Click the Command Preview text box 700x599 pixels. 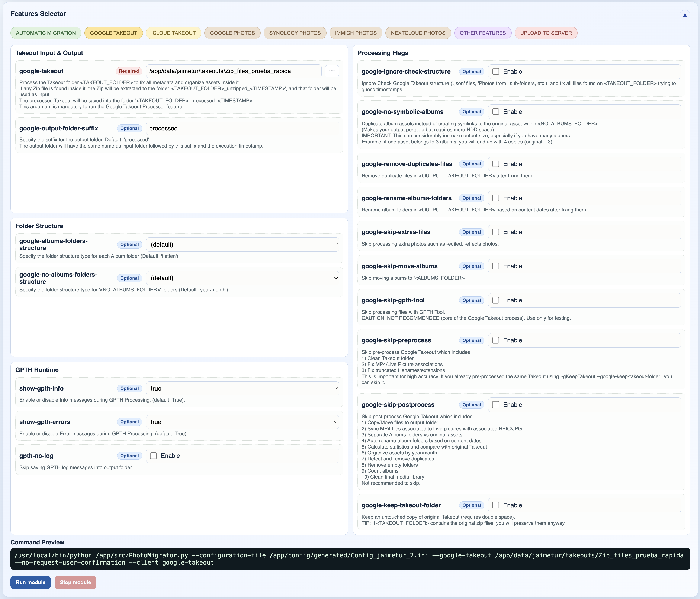point(350,559)
